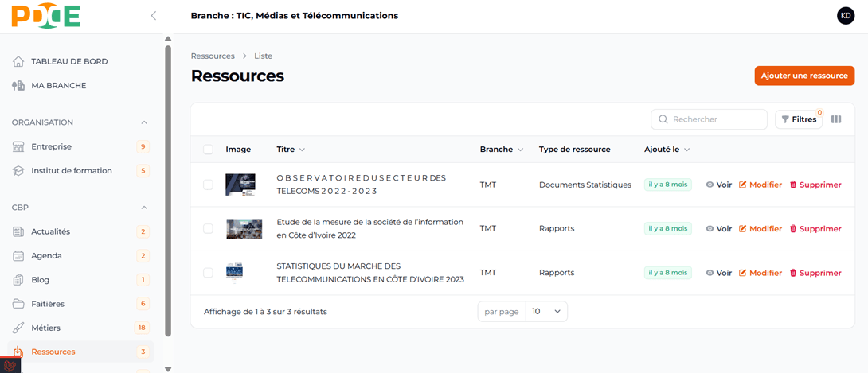Open the Filtres button
This screenshot has height=373, width=868.
pyautogui.click(x=798, y=119)
